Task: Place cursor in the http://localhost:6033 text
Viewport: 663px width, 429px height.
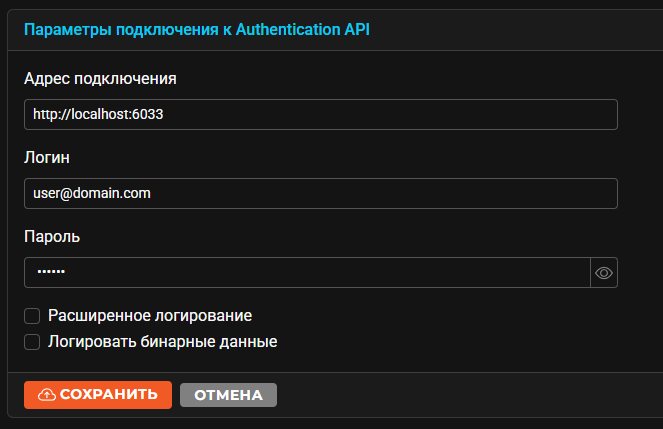Action: [x=98, y=115]
